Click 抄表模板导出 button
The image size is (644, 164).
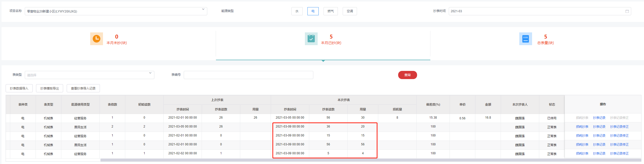pos(50,88)
